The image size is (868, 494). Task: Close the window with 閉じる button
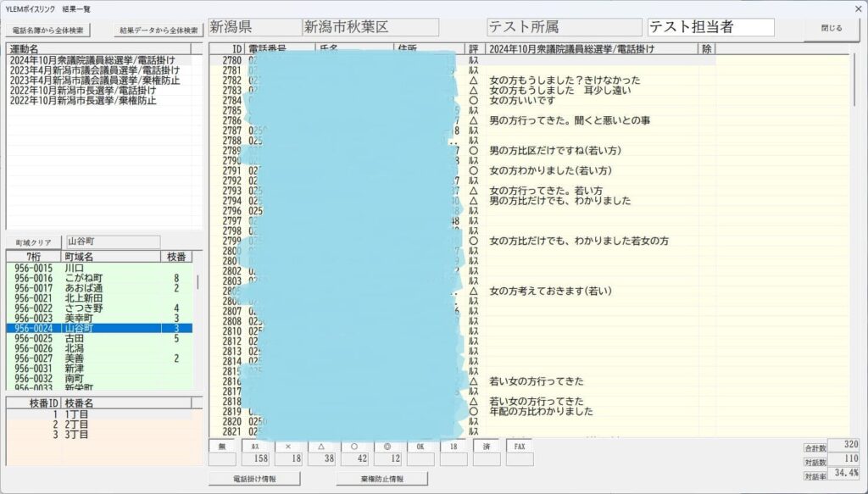pos(832,28)
